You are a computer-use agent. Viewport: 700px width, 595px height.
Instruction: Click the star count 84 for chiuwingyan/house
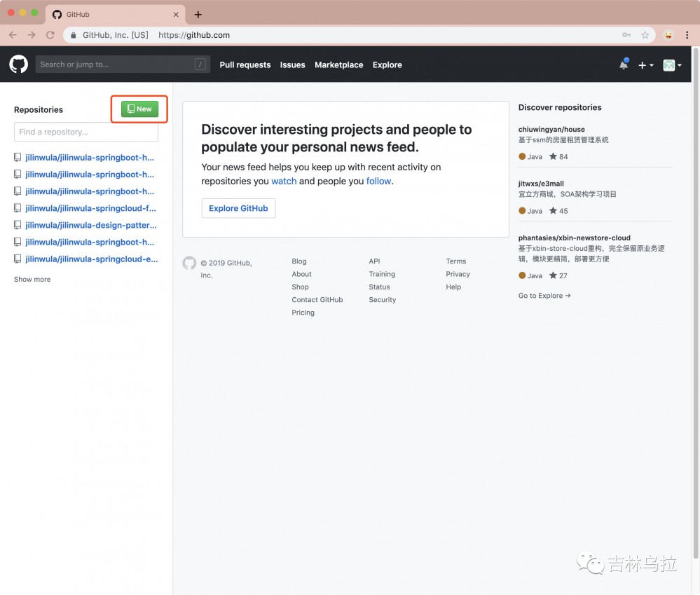558,157
